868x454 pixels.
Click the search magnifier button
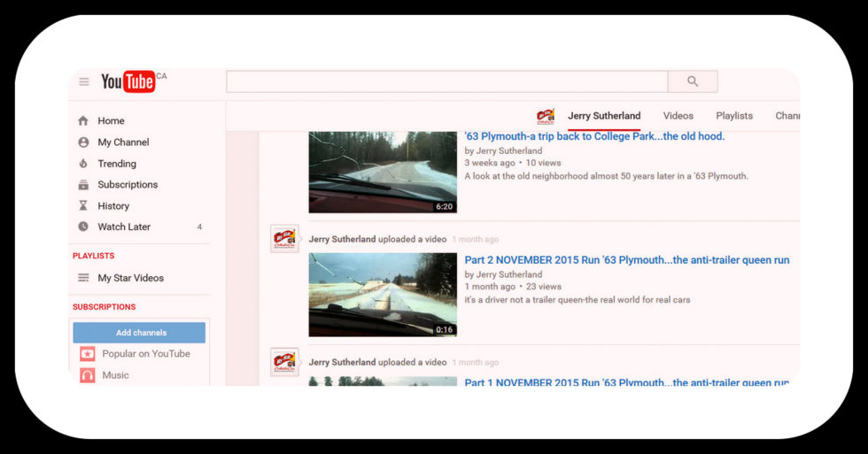[x=693, y=81]
